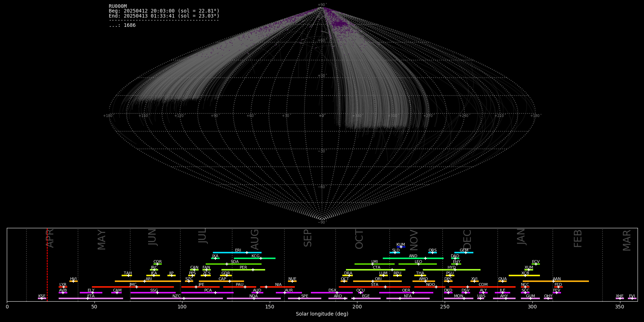Click the yellow XCB activity bar
This screenshot has height=322, width=644.
524,275
